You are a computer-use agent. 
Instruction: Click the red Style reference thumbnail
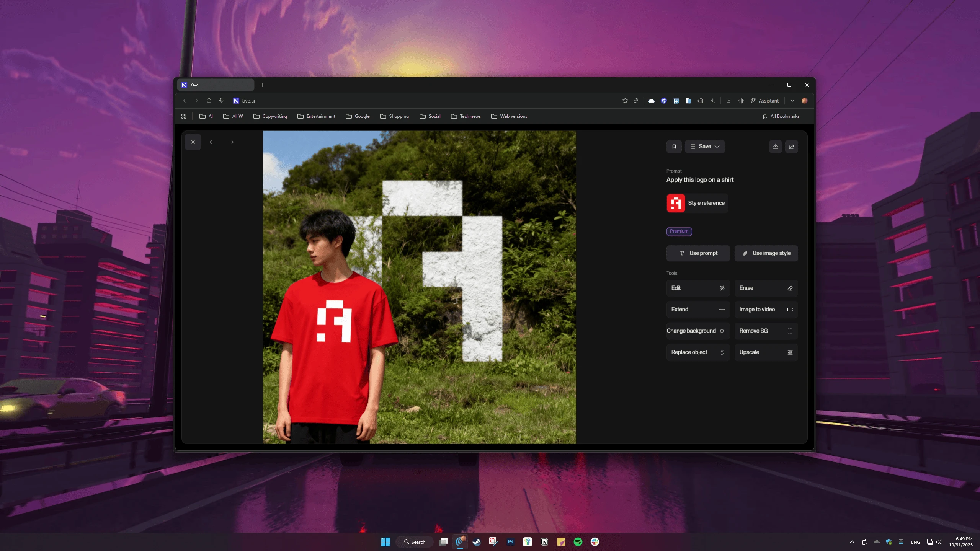click(676, 203)
